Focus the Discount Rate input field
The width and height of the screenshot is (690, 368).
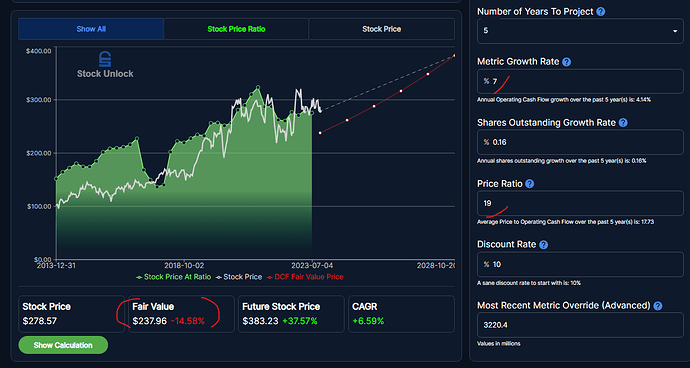coord(580,264)
